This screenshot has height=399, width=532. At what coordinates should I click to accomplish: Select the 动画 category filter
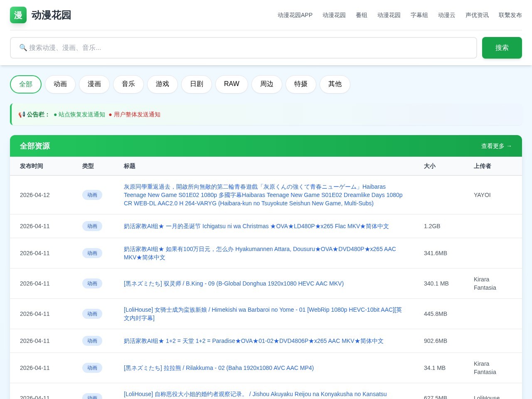coord(60,84)
